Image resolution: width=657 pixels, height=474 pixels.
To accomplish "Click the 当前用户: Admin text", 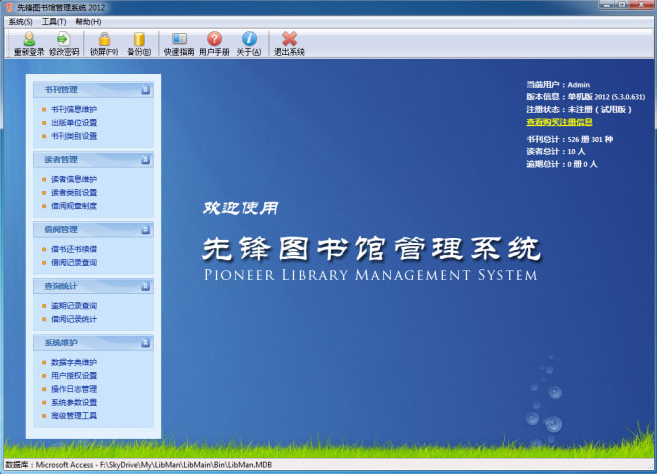I will tap(558, 85).
